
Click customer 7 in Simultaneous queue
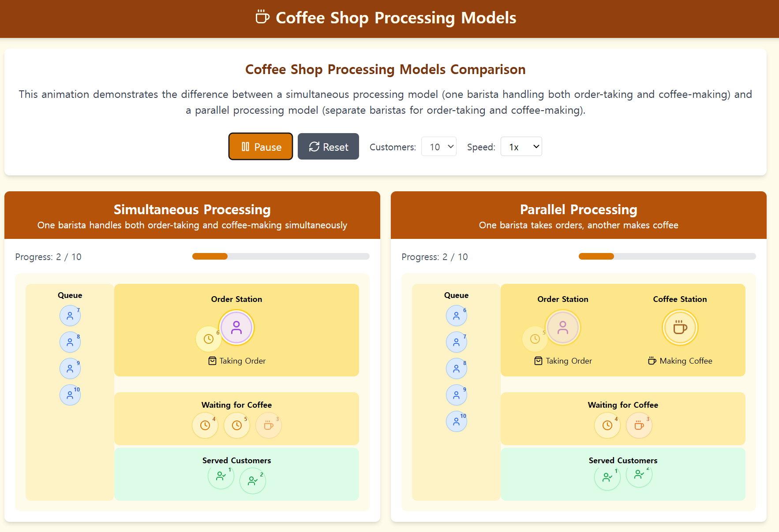pos(70,316)
